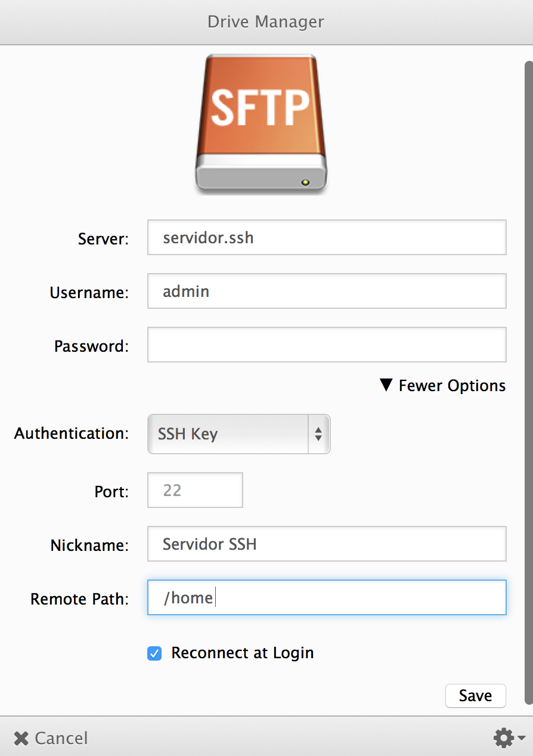
Task: Click the vertical scrollbar on right
Action: click(x=528, y=382)
